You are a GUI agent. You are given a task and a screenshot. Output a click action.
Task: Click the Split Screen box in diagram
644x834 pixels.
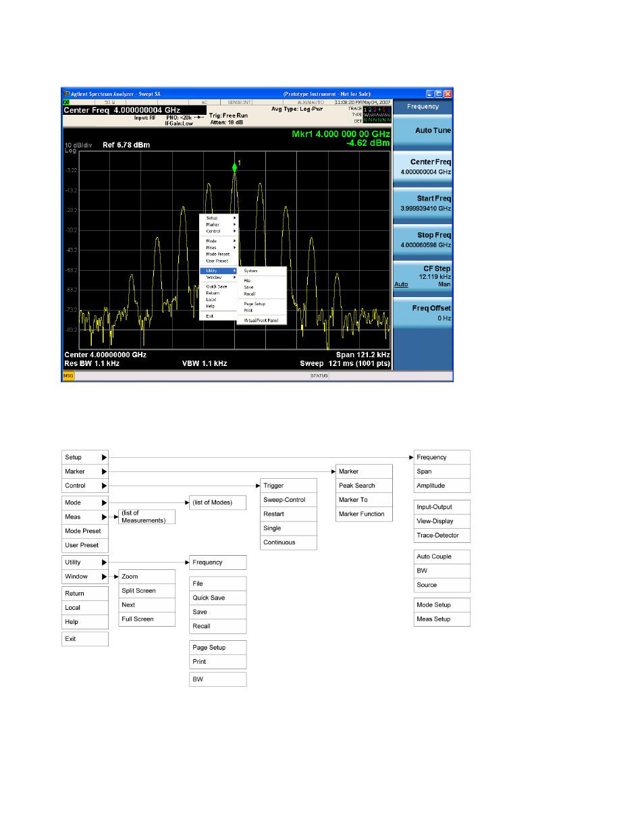click(x=147, y=590)
